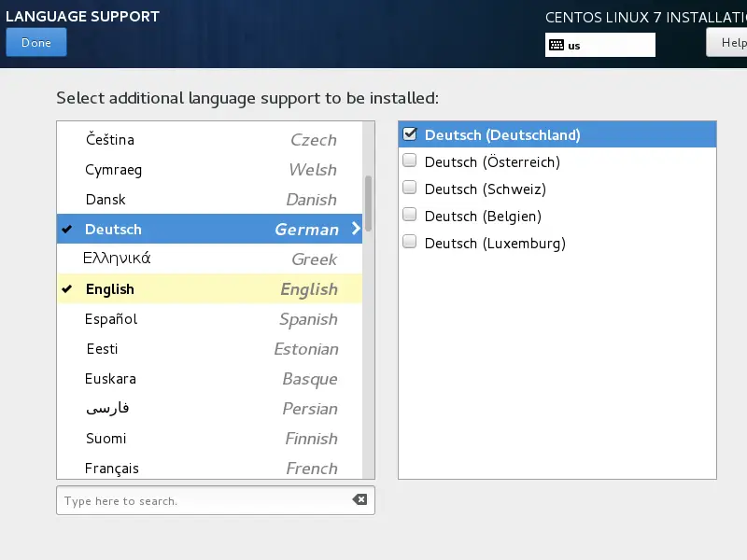747x560 pixels.
Task: Select Persian language row
Action: [x=209, y=408]
